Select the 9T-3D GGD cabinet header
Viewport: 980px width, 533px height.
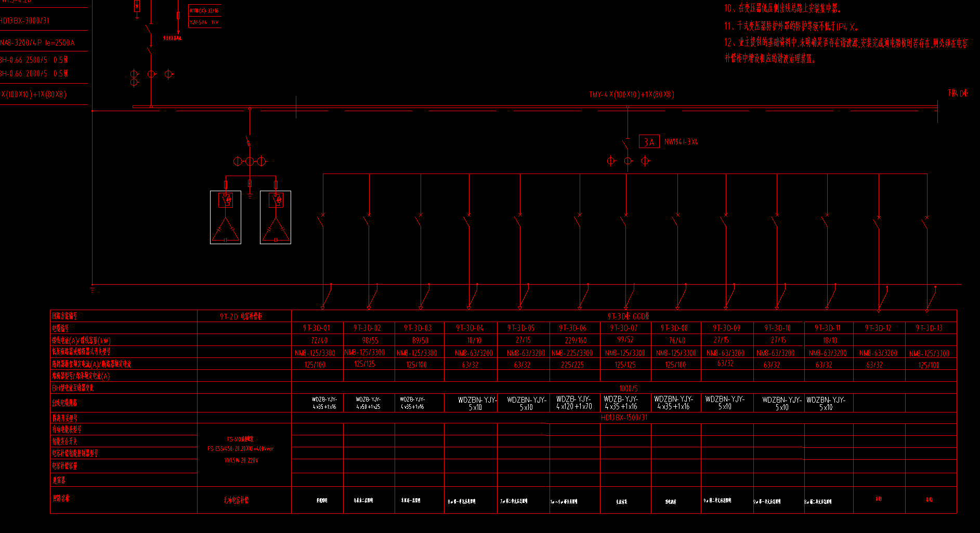click(628, 316)
